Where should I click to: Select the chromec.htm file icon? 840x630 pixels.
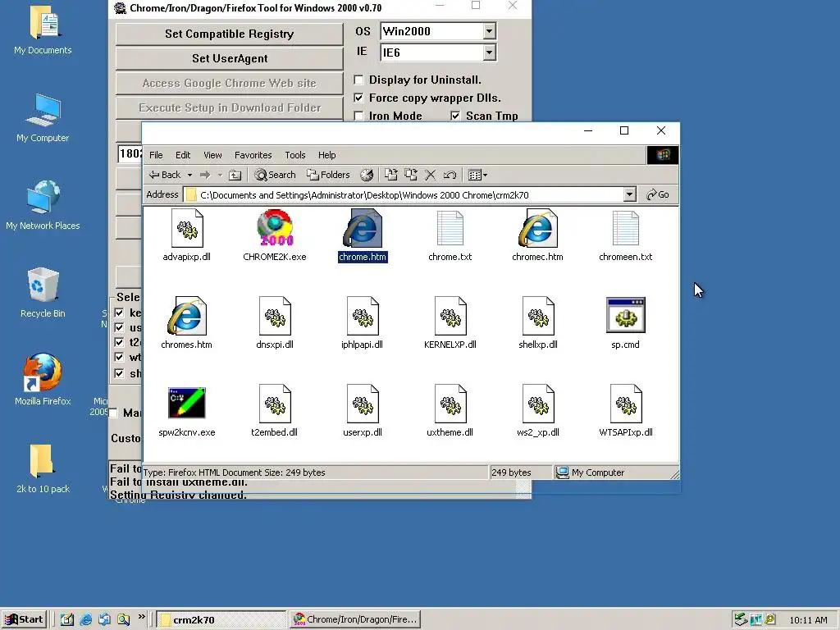(538, 229)
